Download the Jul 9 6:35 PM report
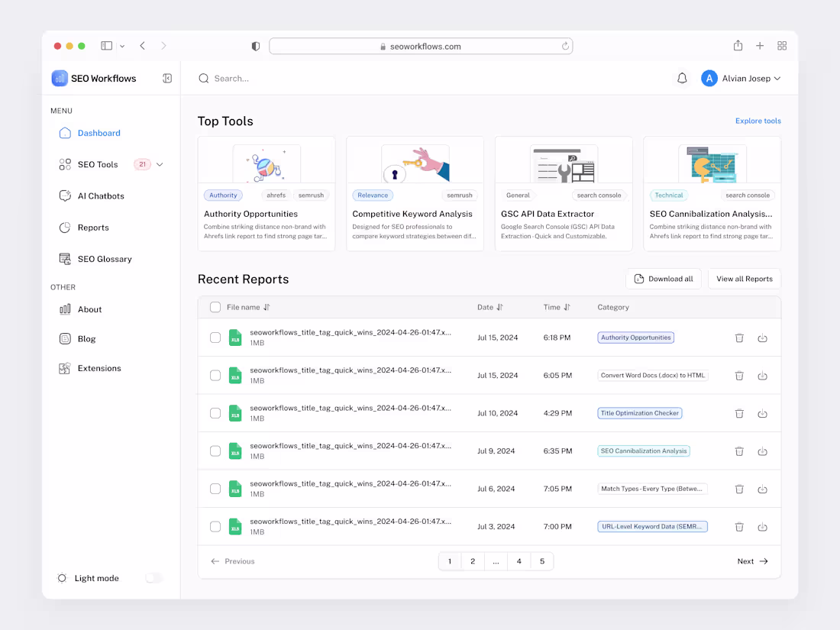Image resolution: width=840 pixels, height=630 pixels. tap(762, 451)
